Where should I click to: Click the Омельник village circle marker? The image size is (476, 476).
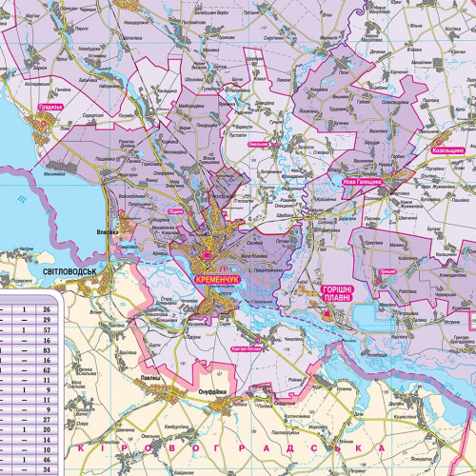coord(276,145)
